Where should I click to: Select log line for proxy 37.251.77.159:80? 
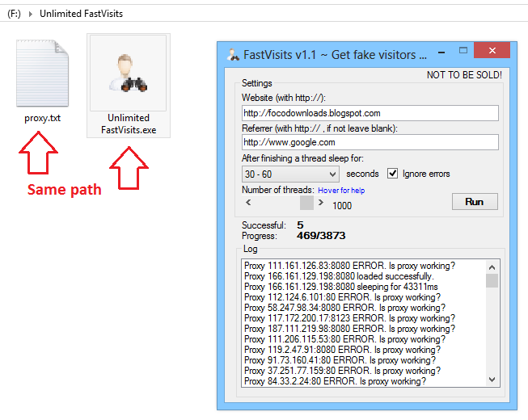(342, 371)
